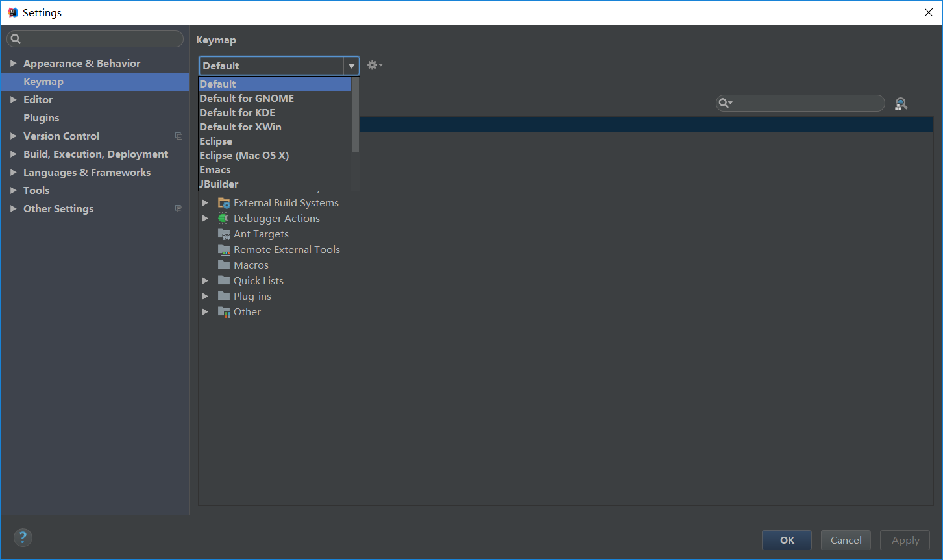The width and height of the screenshot is (943, 560).
Task: Expand the Quick Lists node
Action: click(205, 281)
